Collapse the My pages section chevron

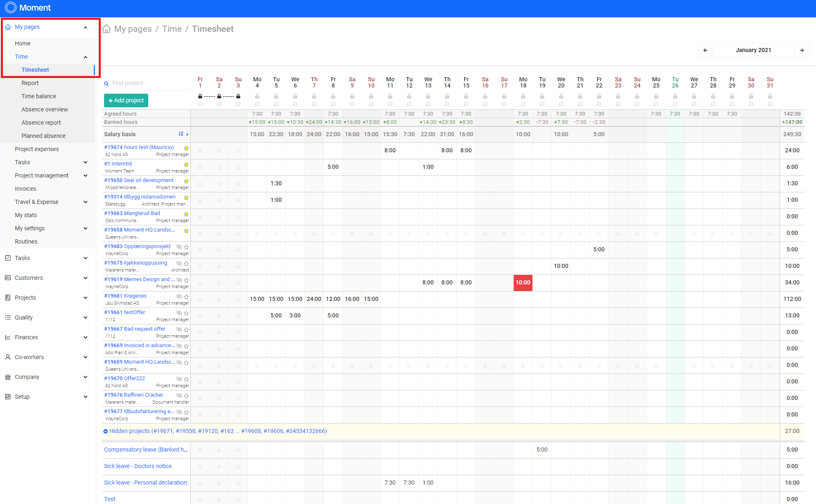pos(85,27)
